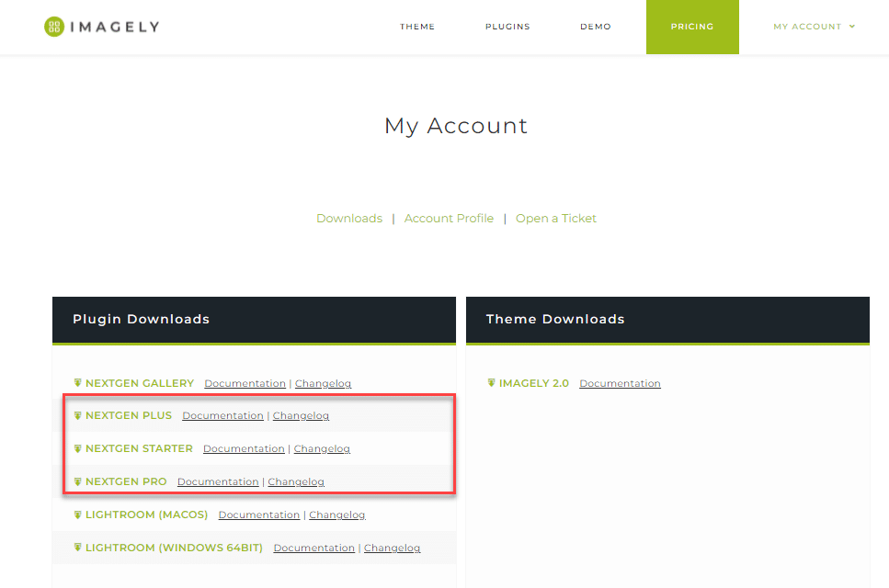Viewport: 889px width, 588px height.
Task: Open My Account in the navigation
Action: coord(807,27)
